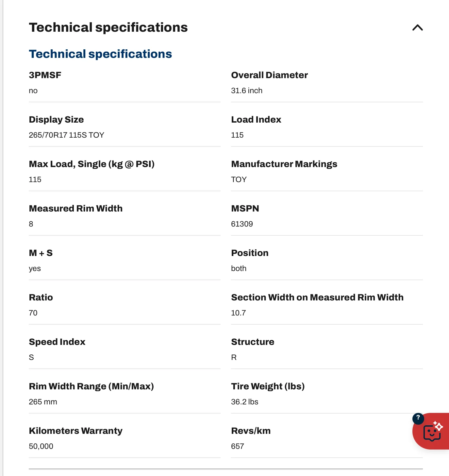Click the Load Index label
Viewport: 449px width, 476px height.
256,120
